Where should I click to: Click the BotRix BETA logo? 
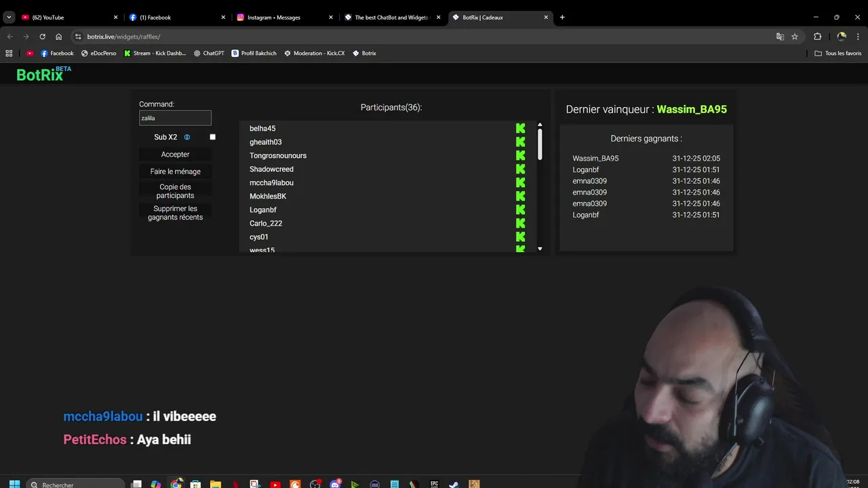tap(43, 74)
